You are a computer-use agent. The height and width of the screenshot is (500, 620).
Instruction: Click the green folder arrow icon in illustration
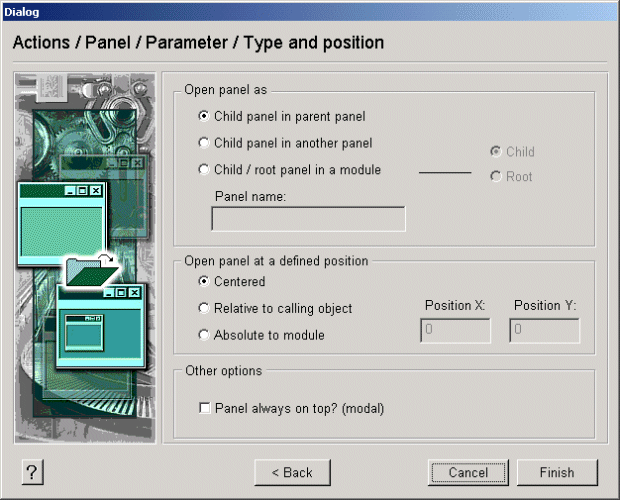(87, 269)
